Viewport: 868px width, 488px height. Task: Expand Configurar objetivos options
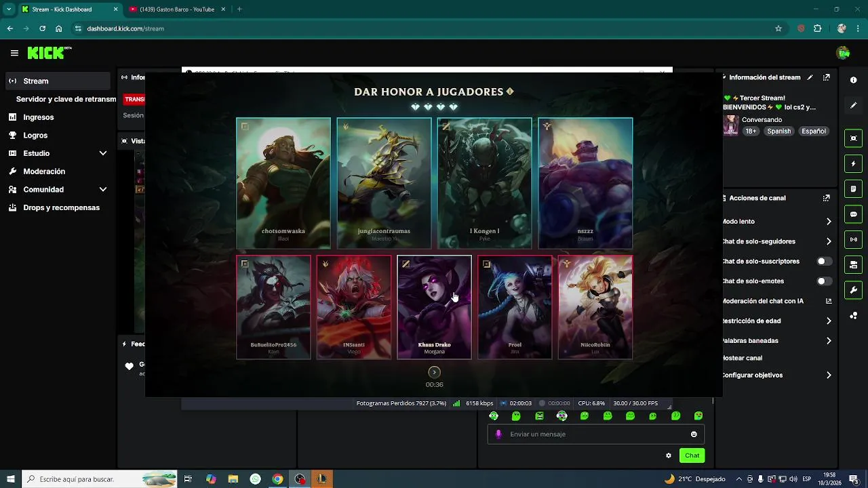829,375
